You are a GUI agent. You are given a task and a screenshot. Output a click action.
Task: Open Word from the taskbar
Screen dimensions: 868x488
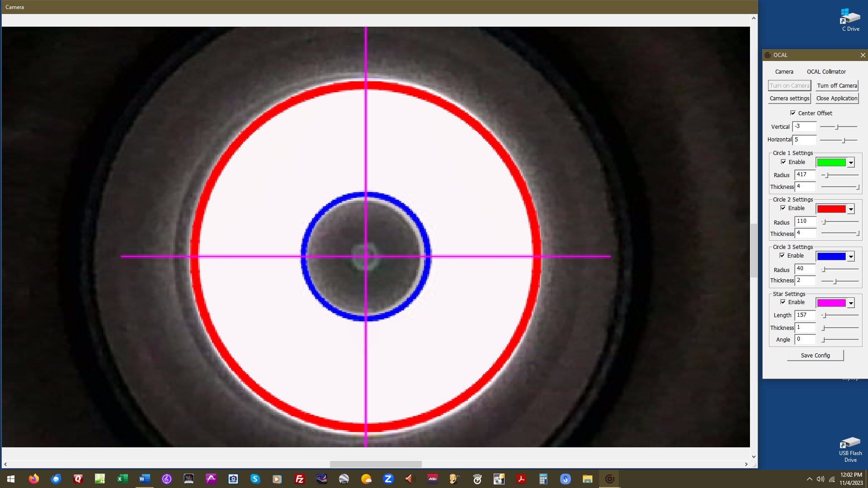point(145,479)
